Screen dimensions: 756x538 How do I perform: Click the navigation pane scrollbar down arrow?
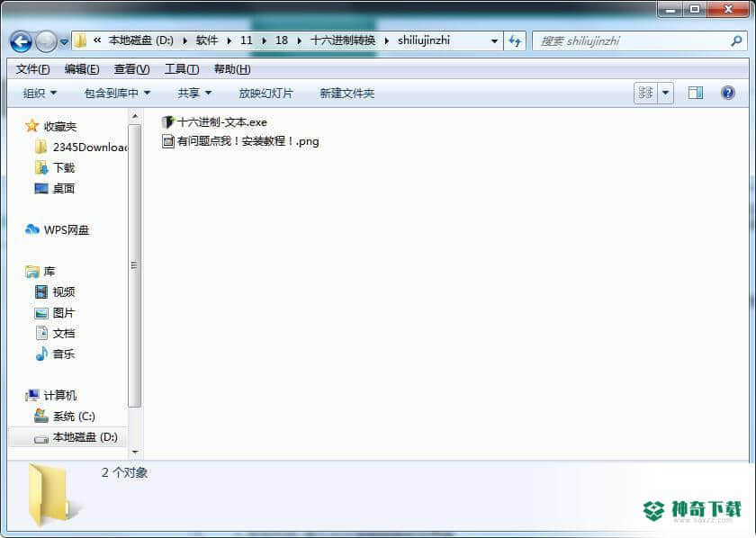[x=135, y=453]
